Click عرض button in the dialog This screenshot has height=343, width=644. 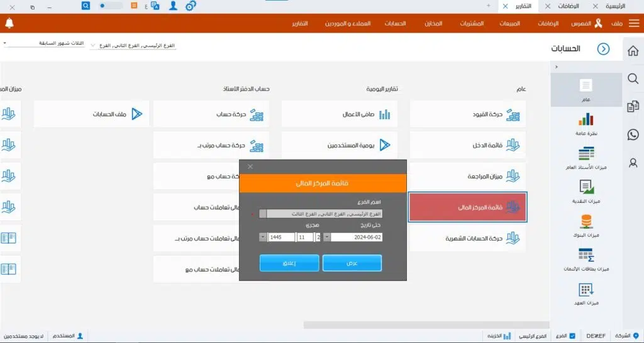(x=352, y=263)
